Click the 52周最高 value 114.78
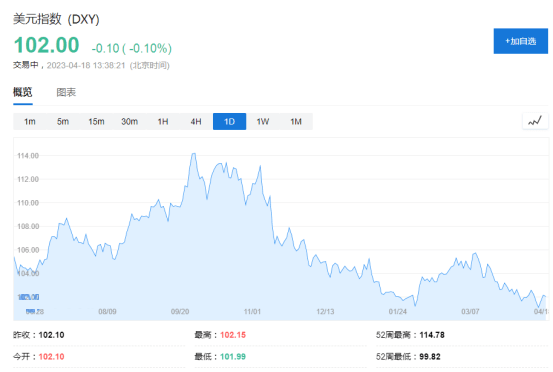 (x=432, y=335)
